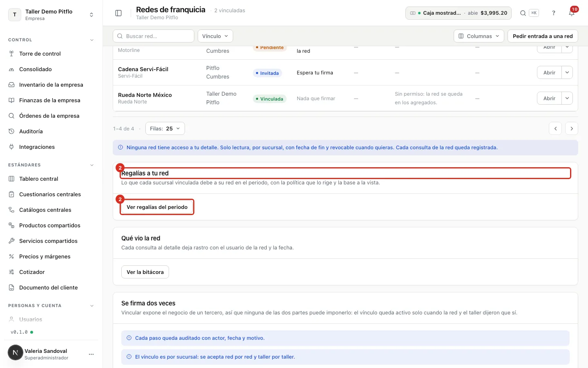Viewport: 588px width, 368px height.
Task: Click the help question mark icon
Action: pyautogui.click(x=554, y=13)
